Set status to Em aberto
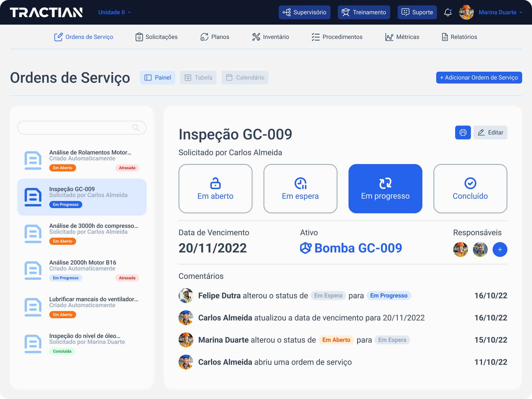 215,189
